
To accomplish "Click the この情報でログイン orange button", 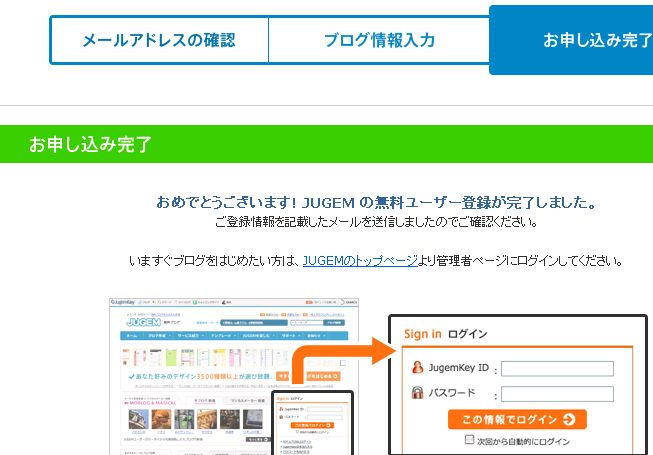I will 517,419.
